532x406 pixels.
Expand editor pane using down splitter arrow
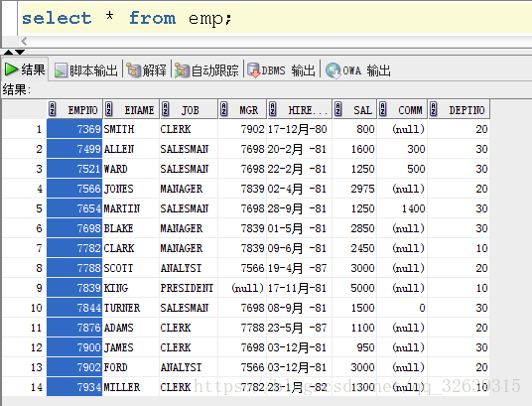point(20,52)
